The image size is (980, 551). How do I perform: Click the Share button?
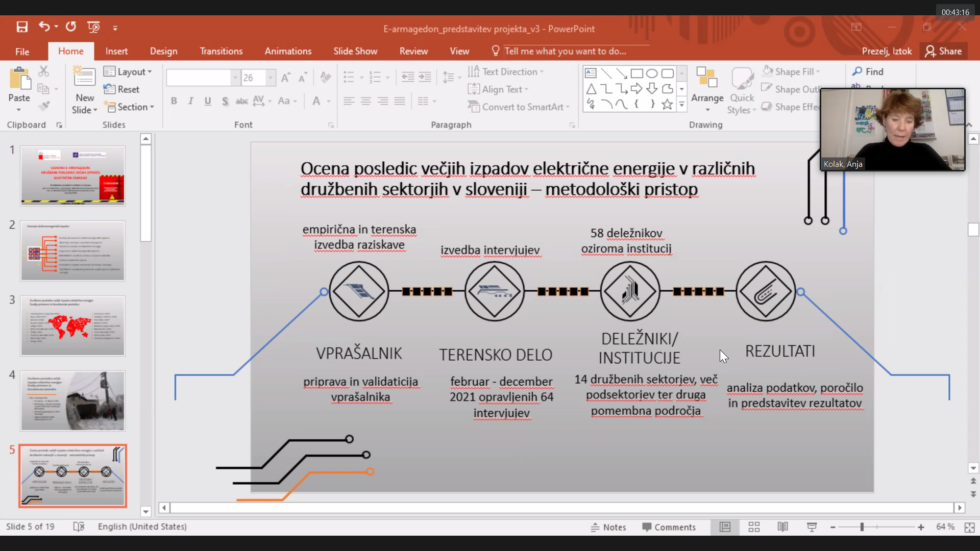(x=944, y=51)
